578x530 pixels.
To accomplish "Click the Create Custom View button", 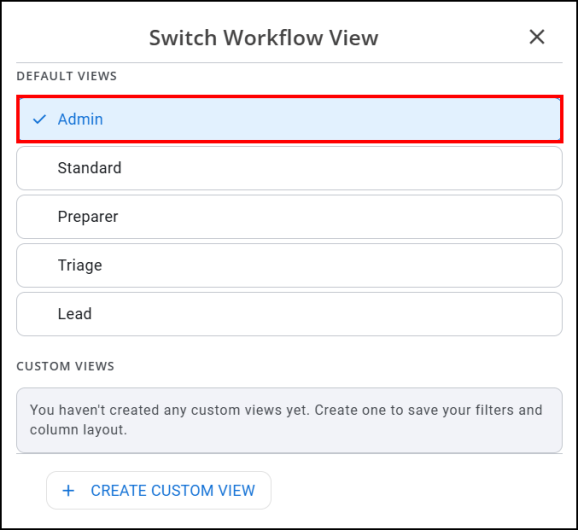I will tap(159, 491).
